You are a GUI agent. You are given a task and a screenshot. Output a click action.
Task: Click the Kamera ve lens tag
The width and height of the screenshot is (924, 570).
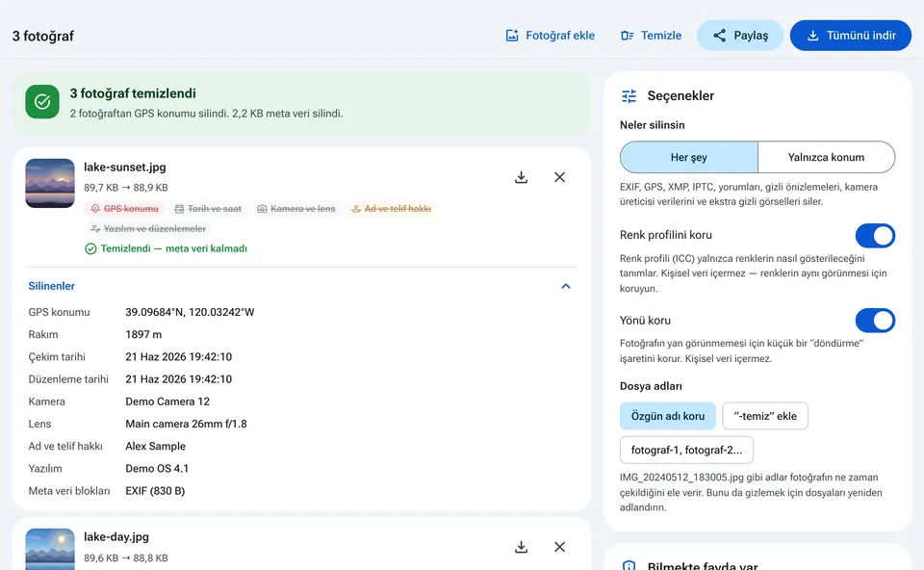296,209
